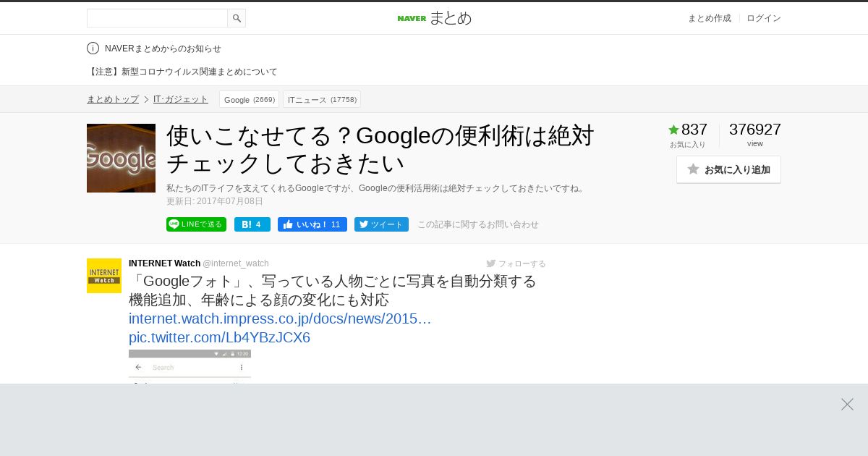Open the 新型コロナウイルス関連まとめ notice link
This screenshot has width=868, height=456.
182,72
